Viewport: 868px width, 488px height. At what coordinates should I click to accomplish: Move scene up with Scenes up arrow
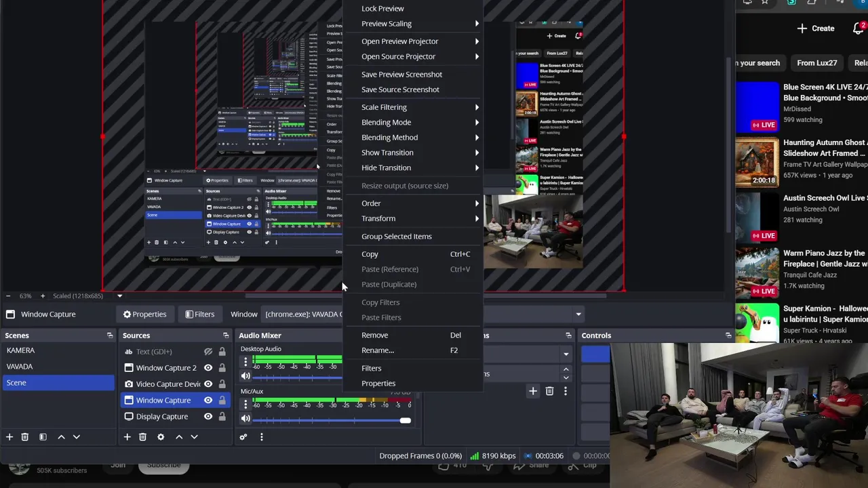coord(61,437)
